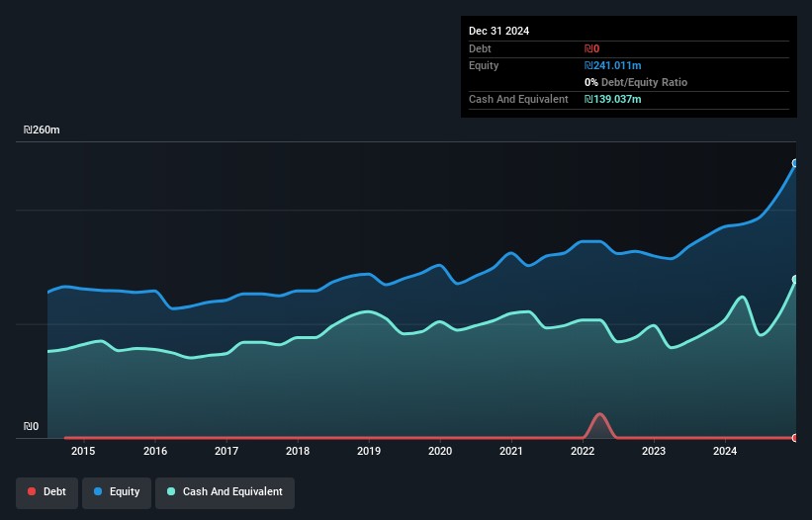Image resolution: width=812 pixels, height=520 pixels.
Task: Select the Debt endpoint marker at 2024
Action: pos(795,438)
